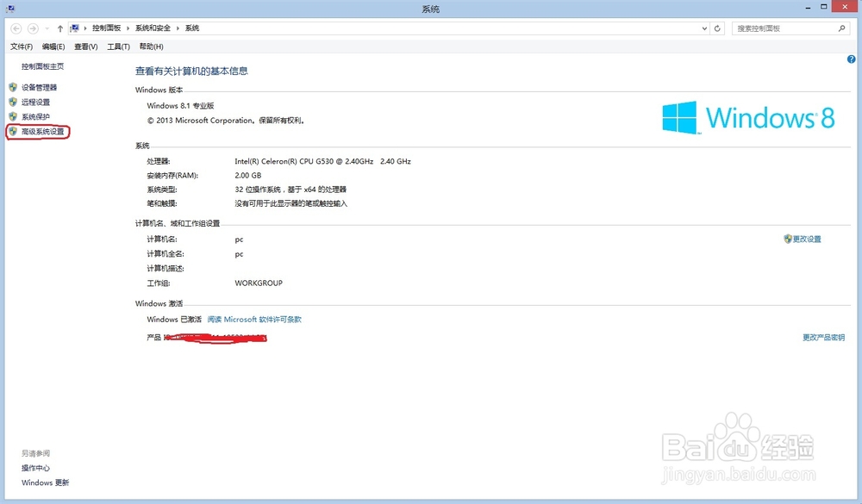Go to 控制面板主页
Viewport: 862px width, 504px height.
click(42, 66)
